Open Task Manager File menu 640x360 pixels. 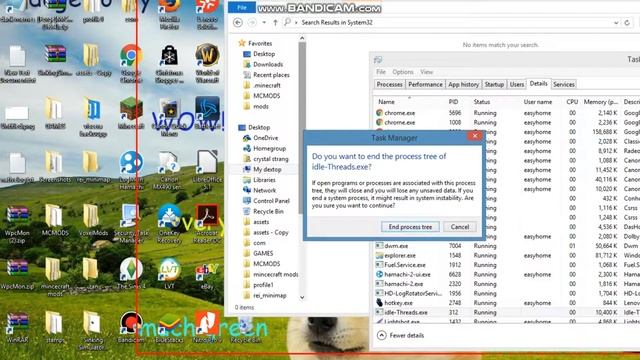(381, 72)
